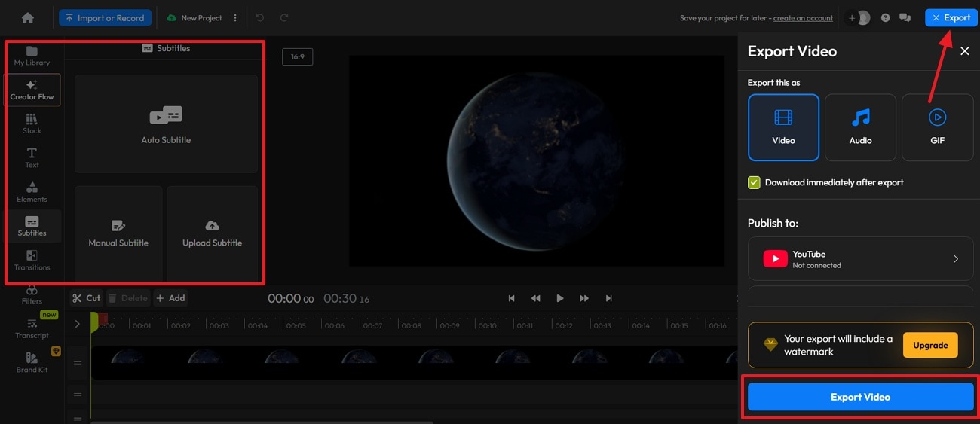Open the Brand Kit panel
This screenshot has height=424, width=980.
[32, 362]
